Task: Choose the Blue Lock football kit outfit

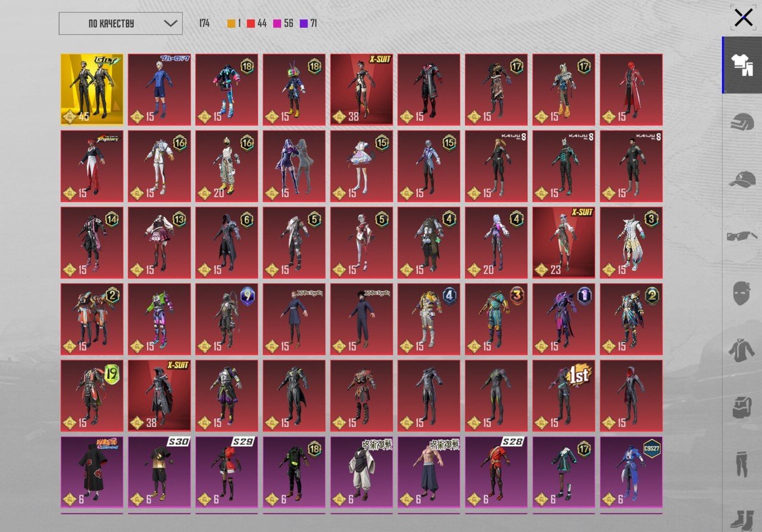Action: (159, 89)
